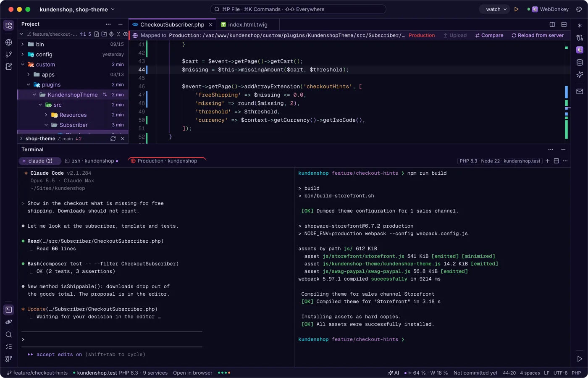This screenshot has height=378, width=588.
Task: Split editor vertically with the columns icon
Action: click(552, 24)
